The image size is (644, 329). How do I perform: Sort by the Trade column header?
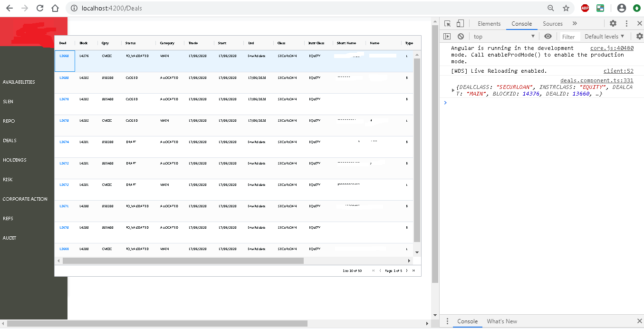[193, 43]
